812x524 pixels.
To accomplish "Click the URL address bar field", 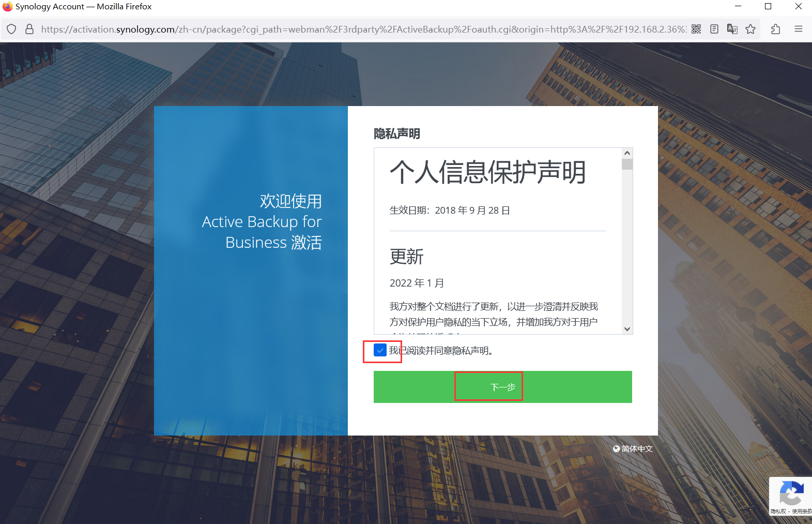I will tap(362, 29).
